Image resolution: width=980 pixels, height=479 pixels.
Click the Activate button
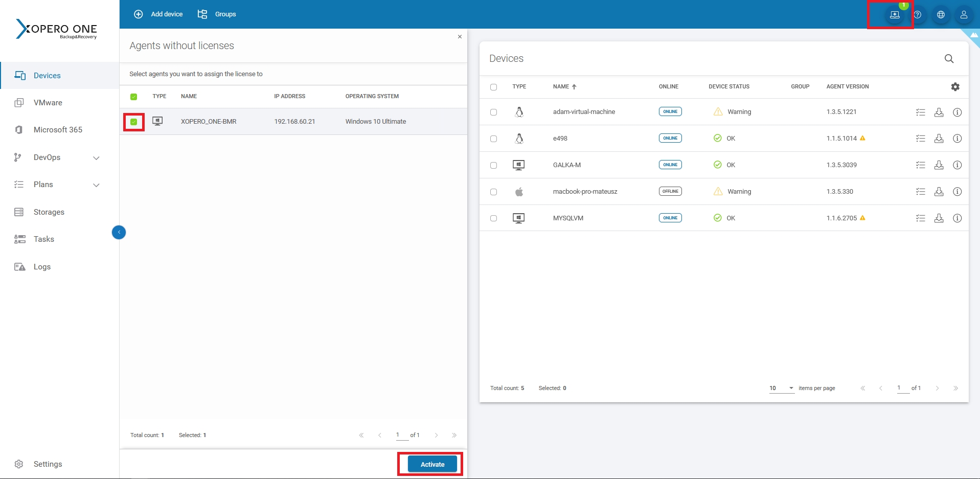[x=432, y=464]
